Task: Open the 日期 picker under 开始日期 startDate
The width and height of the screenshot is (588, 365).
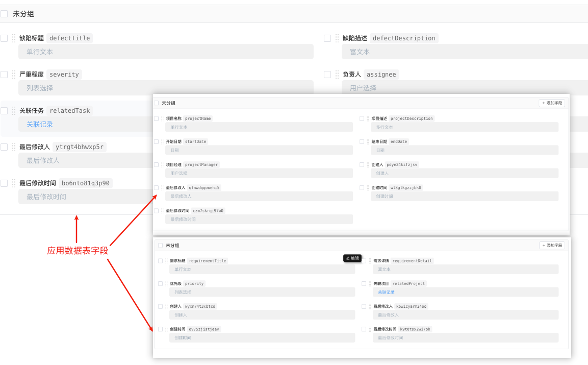Action: [259, 150]
